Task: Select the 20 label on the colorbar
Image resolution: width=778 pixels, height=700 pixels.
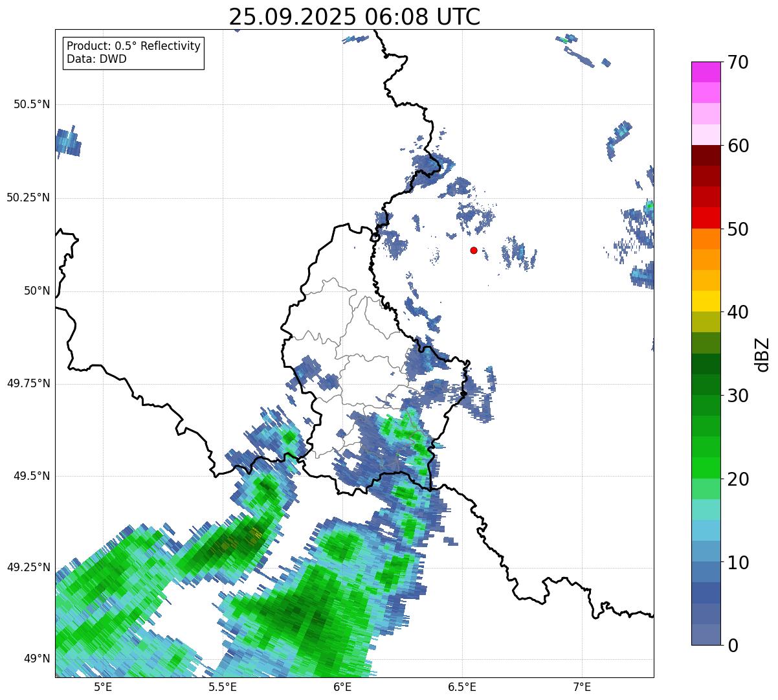Action: [x=738, y=479]
